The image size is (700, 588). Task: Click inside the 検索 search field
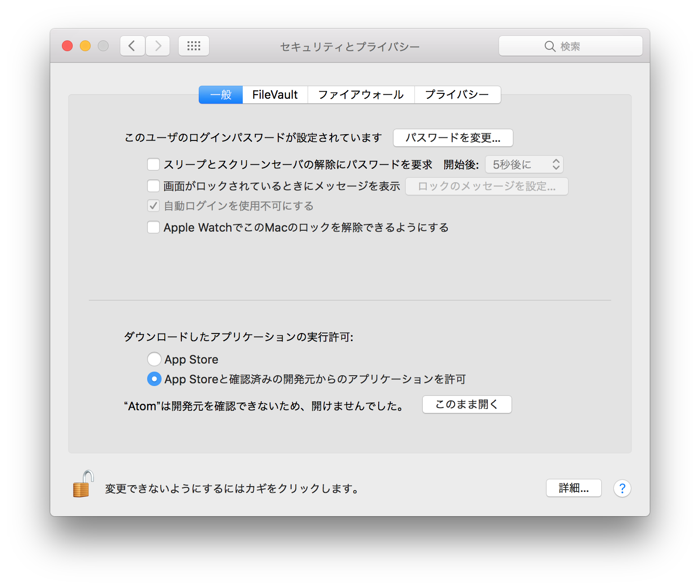pyautogui.click(x=571, y=46)
